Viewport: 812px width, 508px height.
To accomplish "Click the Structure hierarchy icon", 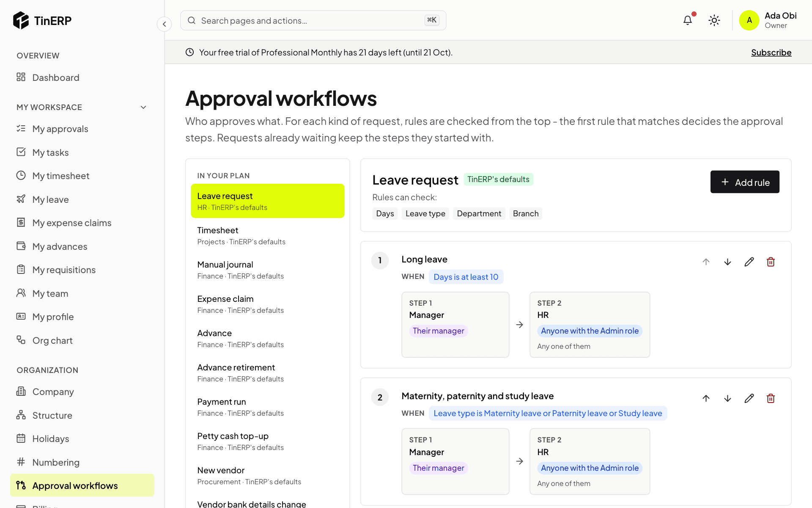I will click(x=21, y=415).
